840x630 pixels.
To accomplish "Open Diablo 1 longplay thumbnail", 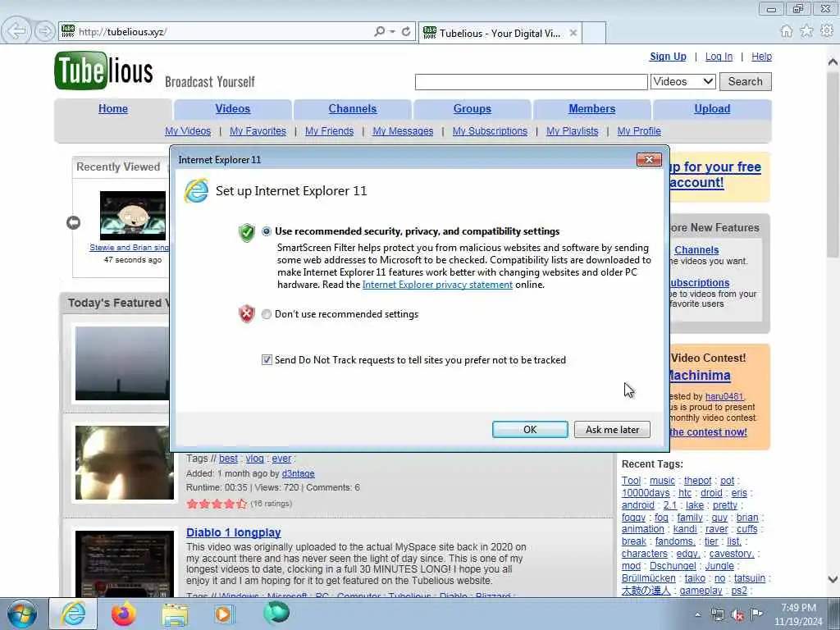I will 125,564.
